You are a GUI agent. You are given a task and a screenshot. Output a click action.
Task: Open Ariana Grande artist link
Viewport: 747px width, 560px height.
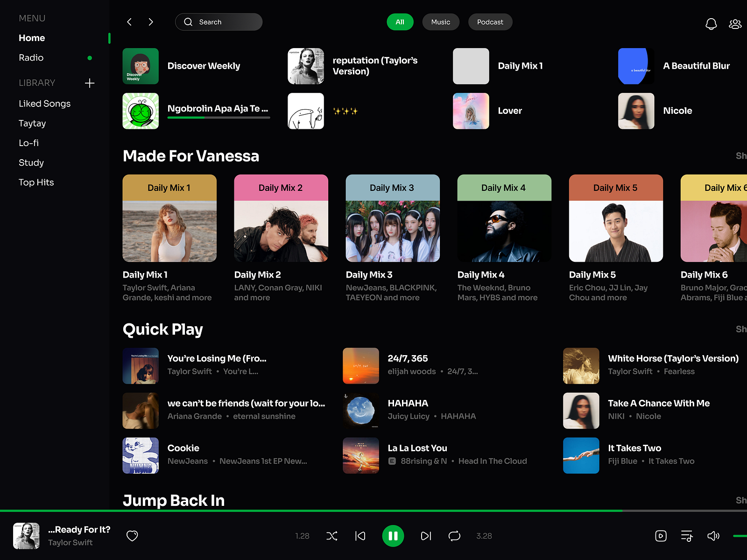coord(194,416)
